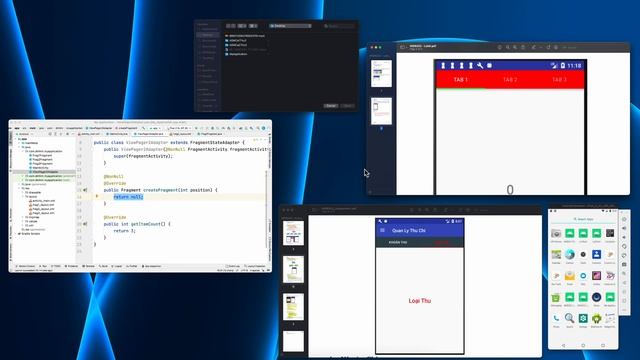Tap the emulator's Home navigation circle
The width and height of the screenshot is (640, 360).
(583, 345)
